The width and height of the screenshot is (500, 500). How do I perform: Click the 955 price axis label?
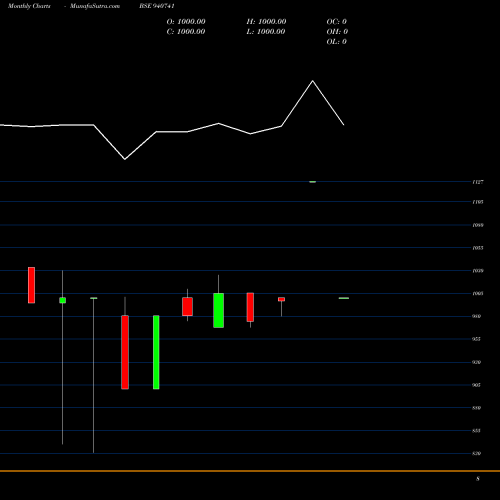pyautogui.click(x=477, y=339)
